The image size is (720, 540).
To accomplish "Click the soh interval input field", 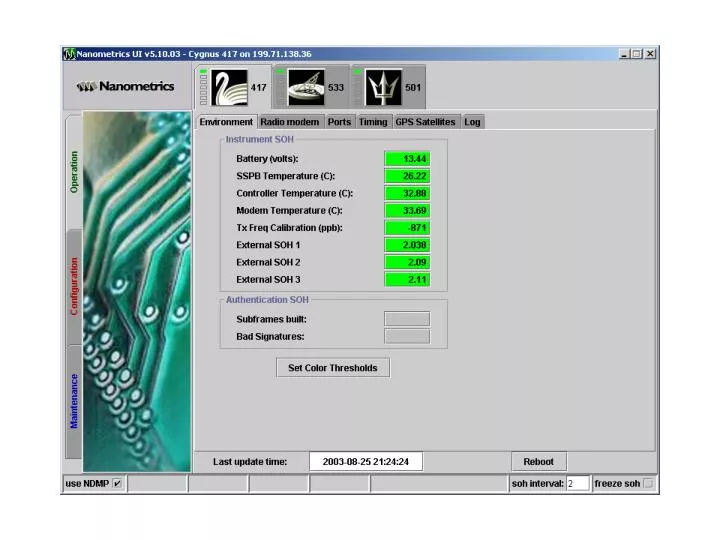I will [578, 484].
